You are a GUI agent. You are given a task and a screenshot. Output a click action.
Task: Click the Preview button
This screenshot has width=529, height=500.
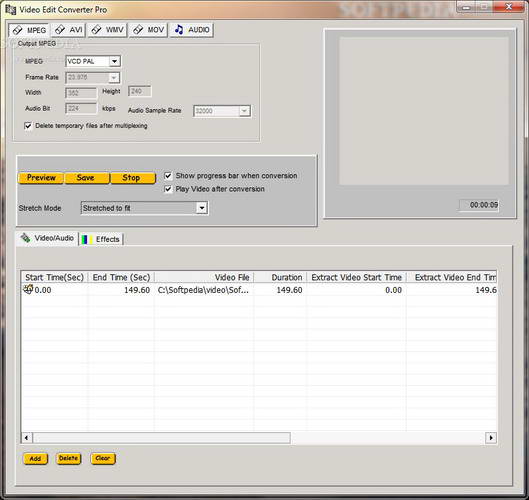(41, 178)
